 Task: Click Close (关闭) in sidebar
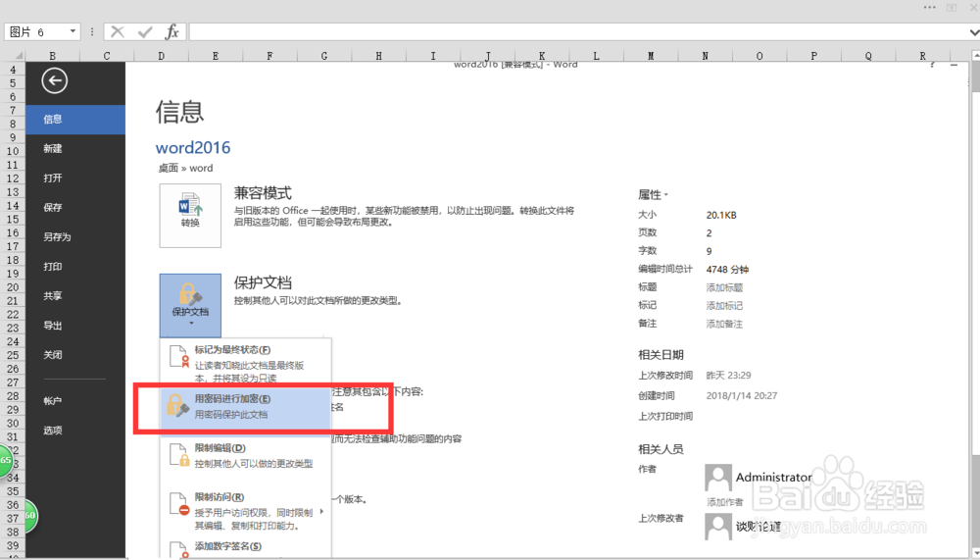tap(75, 355)
